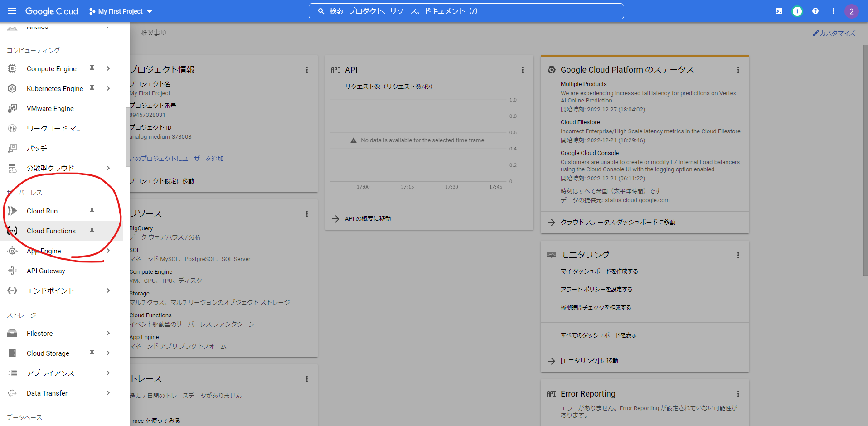Open the user account avatar
This screenshot has height=426, width=868.
tap(852, 11)
